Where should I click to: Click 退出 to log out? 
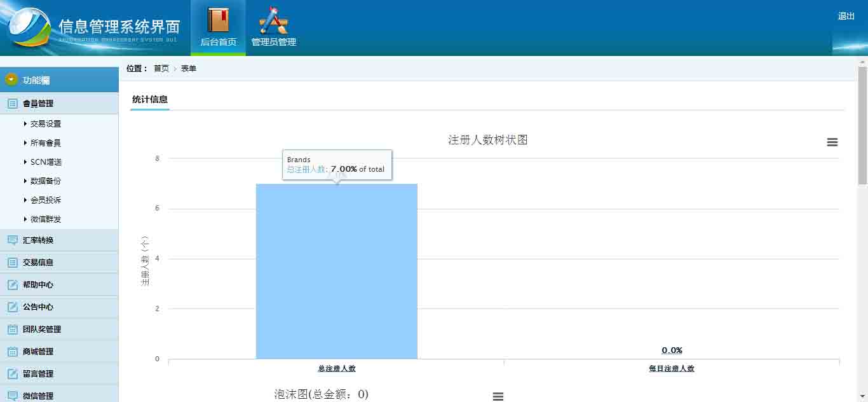pos(846,17)
